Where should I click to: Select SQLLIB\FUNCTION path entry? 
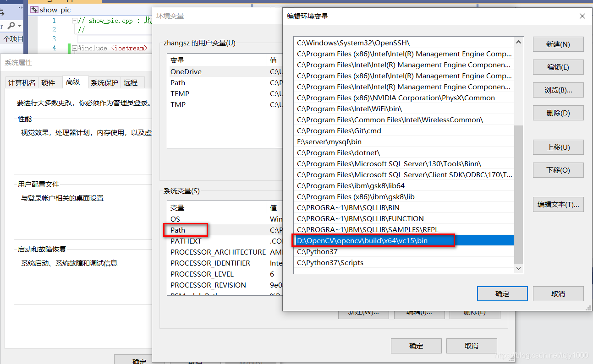pyautogui.click(x=403, y=218)
